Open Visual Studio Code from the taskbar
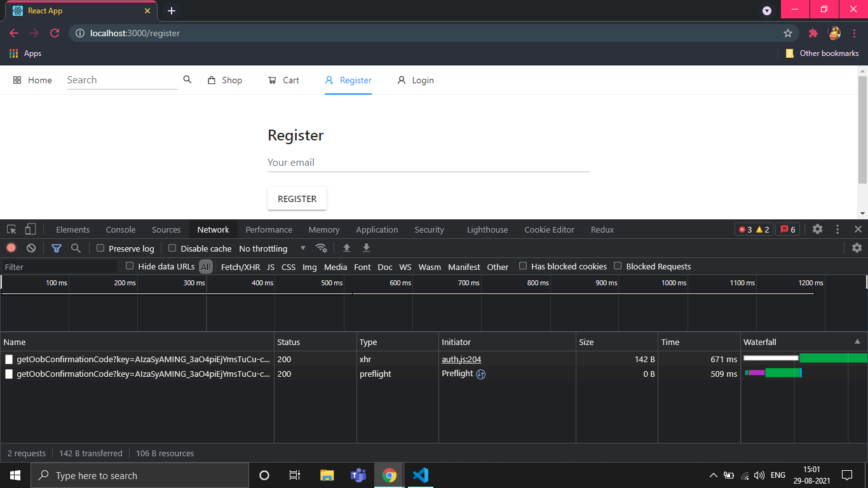 point(420,475)
